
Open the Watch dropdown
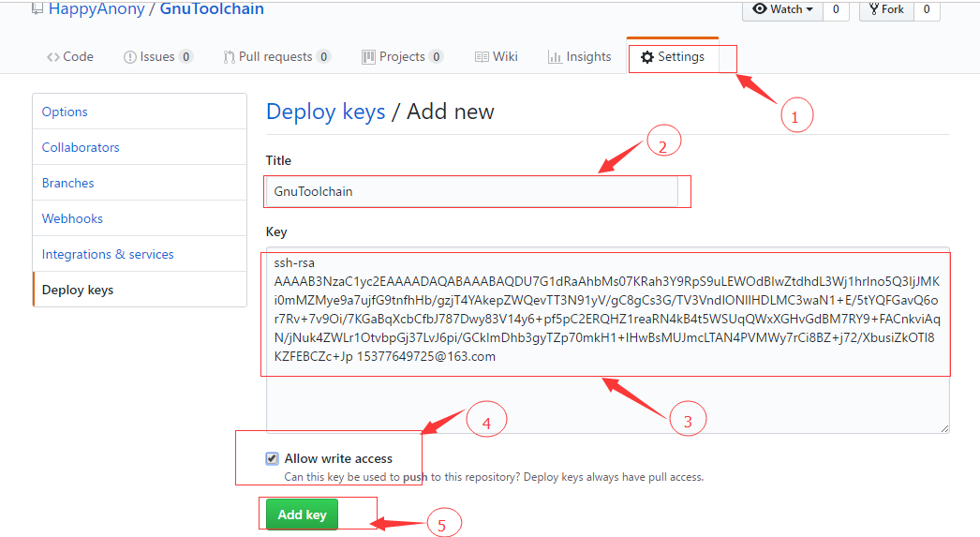[782, 9]
